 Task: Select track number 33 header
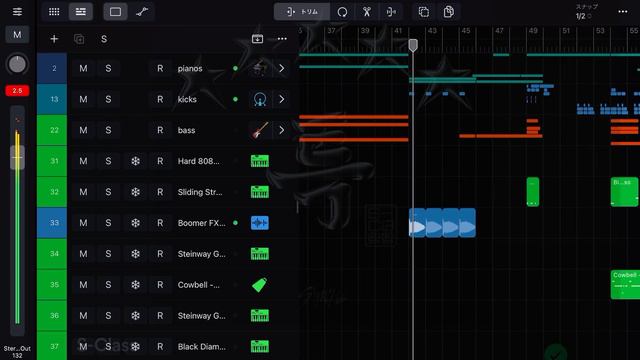coord(52,223)
